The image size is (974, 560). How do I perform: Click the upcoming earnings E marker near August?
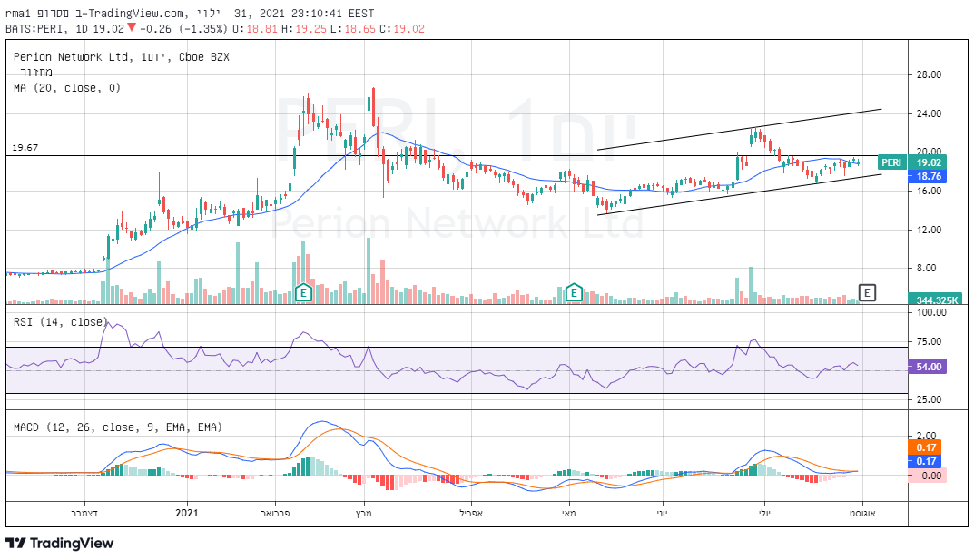pos(867,292)
